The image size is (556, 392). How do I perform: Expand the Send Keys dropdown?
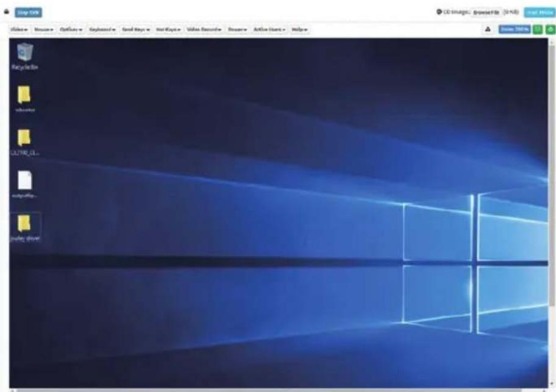tap(136, 29)
